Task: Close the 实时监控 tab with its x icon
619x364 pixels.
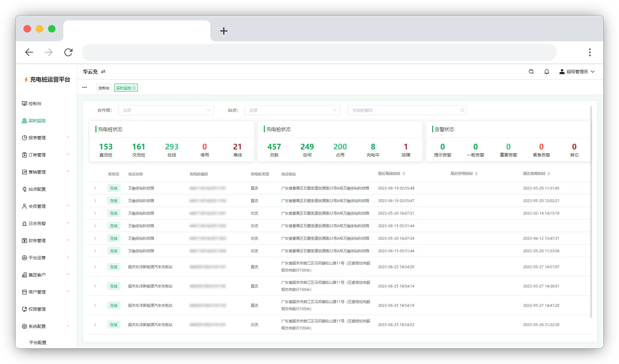Action: click(x=134, y=88)
